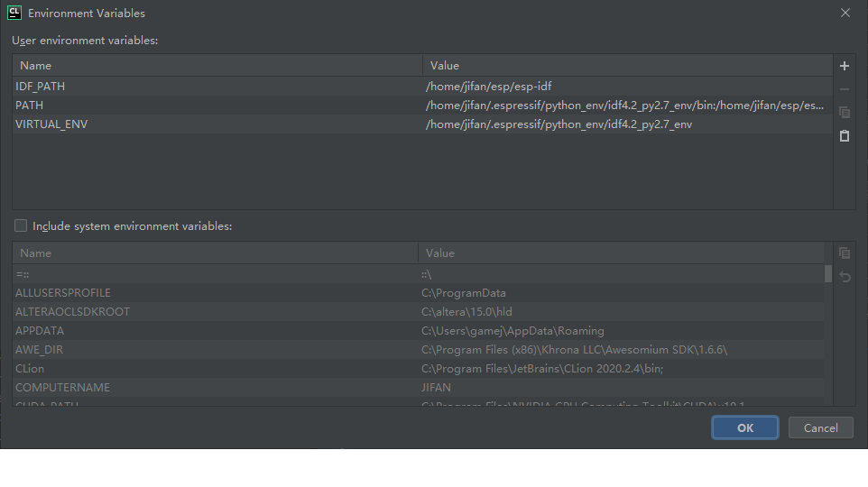Click the ::\ value cell
The width and height of the screenshot is (868, 487).
[426, 274]
